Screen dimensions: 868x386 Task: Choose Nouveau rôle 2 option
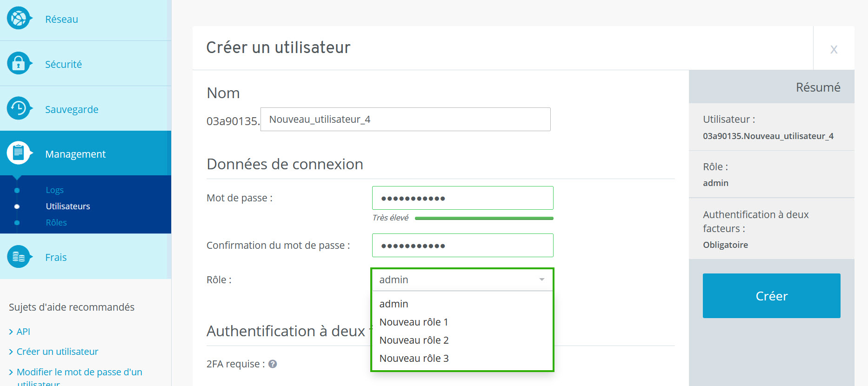[x=462, y=340]
